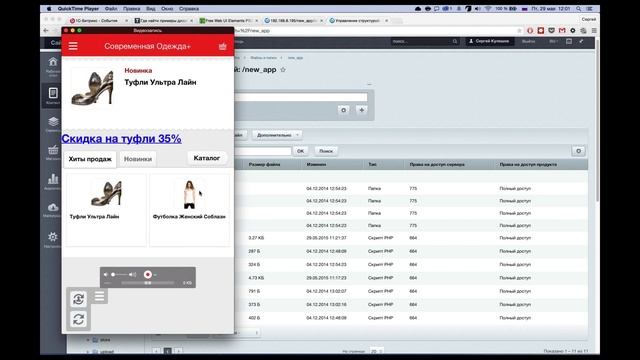Open the Chrome menu icon
This screenshot has width=640, height=360.
(x=594, y=31)
